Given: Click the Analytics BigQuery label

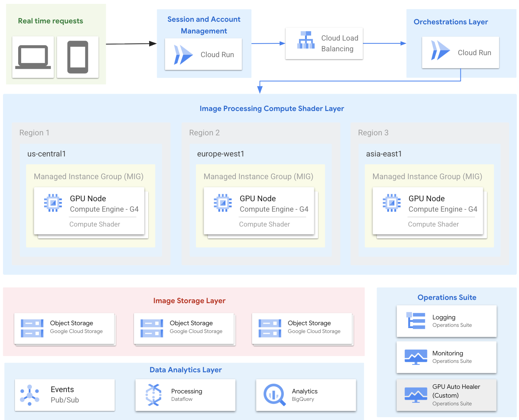Looking at the screenshot, I should [305, 395].
